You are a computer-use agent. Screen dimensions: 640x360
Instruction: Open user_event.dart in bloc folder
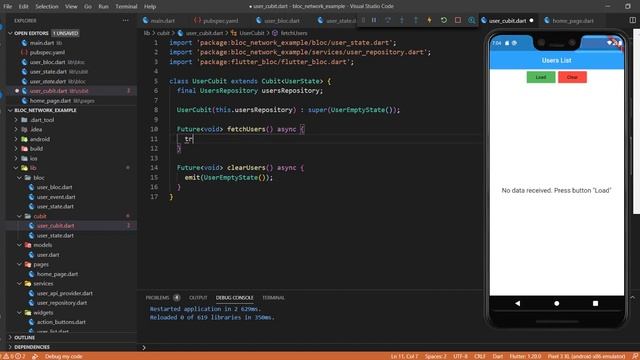tap(56, 197)
